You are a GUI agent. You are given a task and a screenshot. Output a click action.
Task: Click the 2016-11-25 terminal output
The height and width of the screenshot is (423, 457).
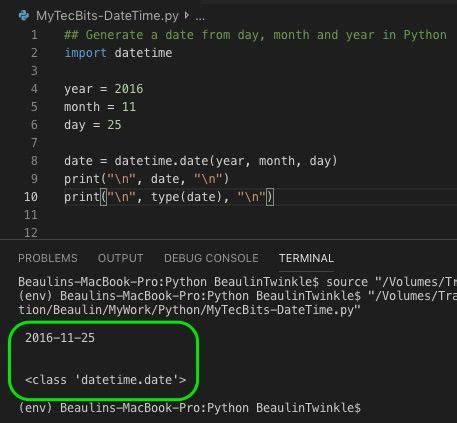pyautogui.click(x=60, y=338)
